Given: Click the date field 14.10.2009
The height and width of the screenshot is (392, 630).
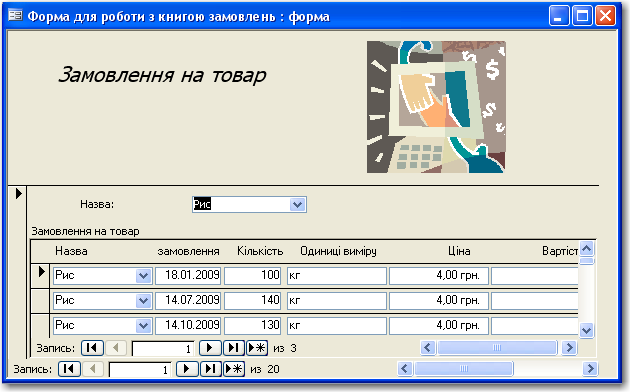Looking at the screenshot, I should click(x=188, y=326).
